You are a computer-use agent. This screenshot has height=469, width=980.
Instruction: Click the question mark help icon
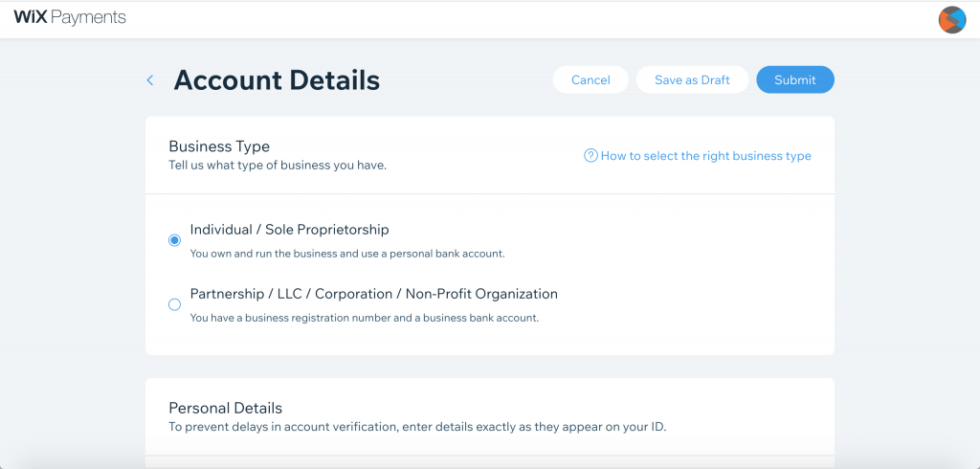(x=590, y=156)
